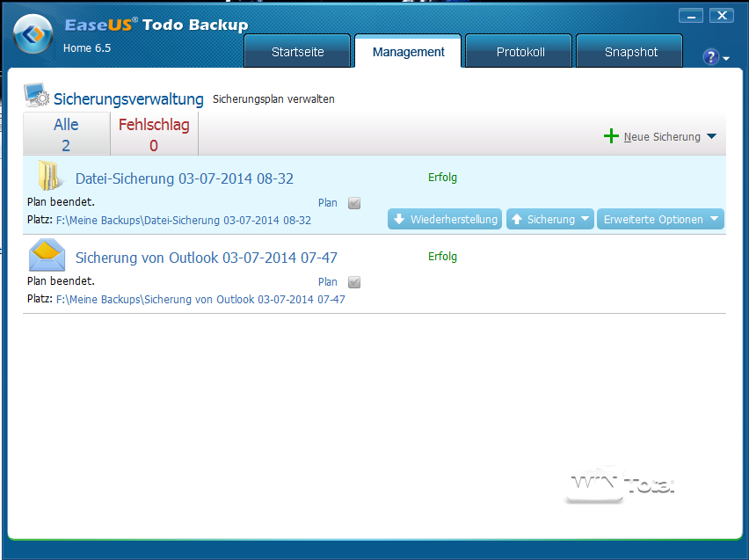Open the Protokoll tab
The height and width of the screenshot is (560, 749).
click(520, 51)
